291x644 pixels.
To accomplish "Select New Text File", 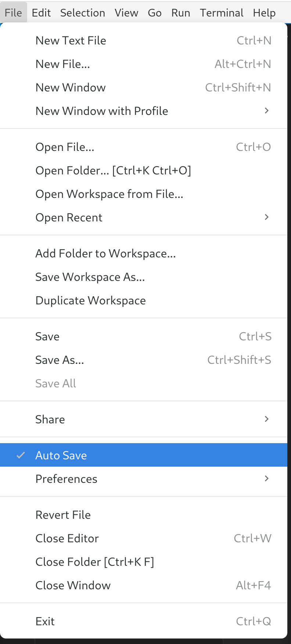I will [71, 40].
